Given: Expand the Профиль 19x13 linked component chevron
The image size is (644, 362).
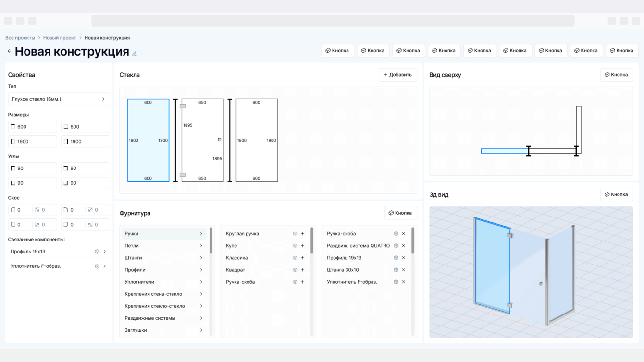Looking at the screenshot, I should pyautogui.click(x=105, y=252).
